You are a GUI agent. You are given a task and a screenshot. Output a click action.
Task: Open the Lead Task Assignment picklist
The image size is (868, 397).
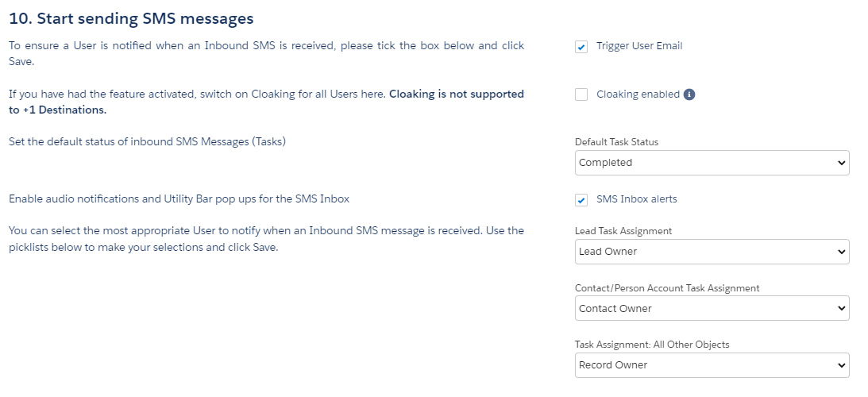click(x=712, y=252)
